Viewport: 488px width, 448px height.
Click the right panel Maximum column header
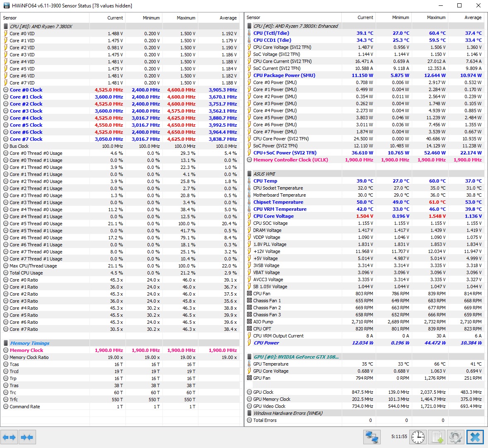coord(430,17)
